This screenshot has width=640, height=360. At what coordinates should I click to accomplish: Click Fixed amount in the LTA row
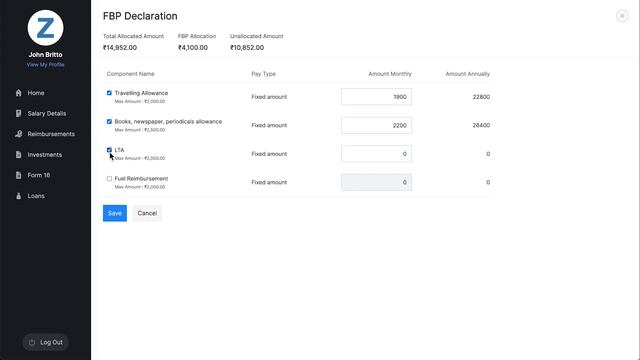[x=269, y=154]
